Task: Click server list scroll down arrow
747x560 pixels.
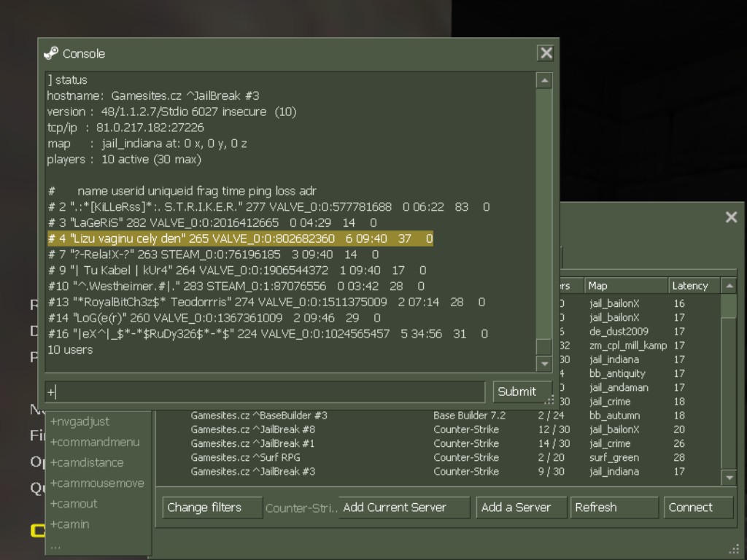Action: tap(729, 478)
